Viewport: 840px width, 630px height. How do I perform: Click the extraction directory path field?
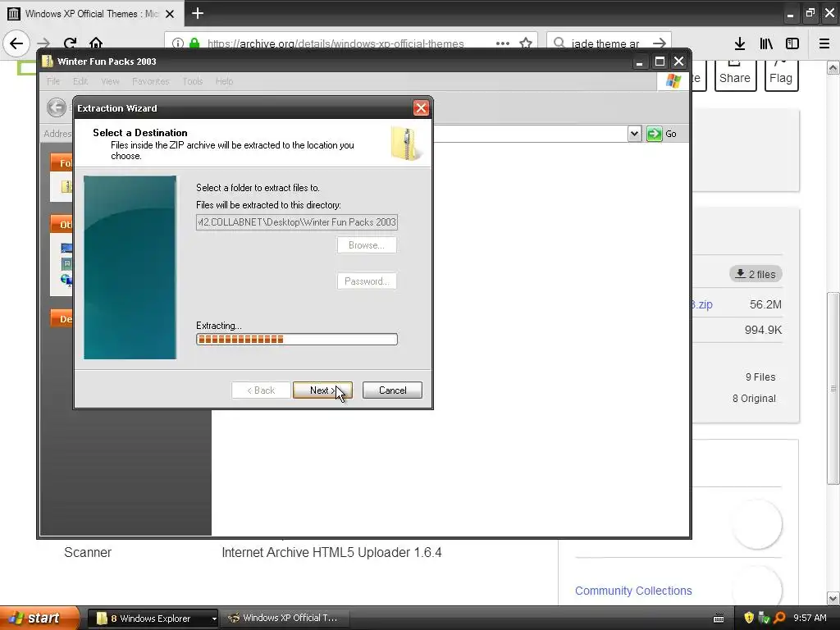coord(297,221)
